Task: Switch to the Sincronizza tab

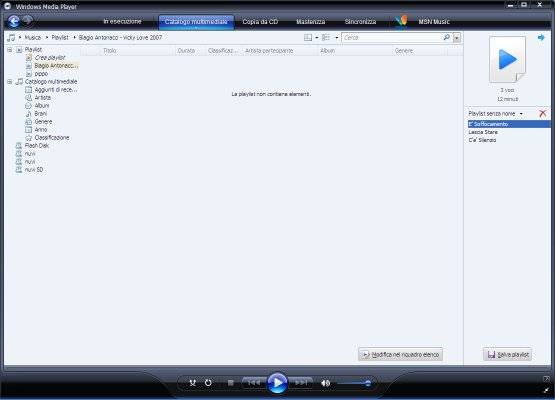Action: tap(360, 22)
